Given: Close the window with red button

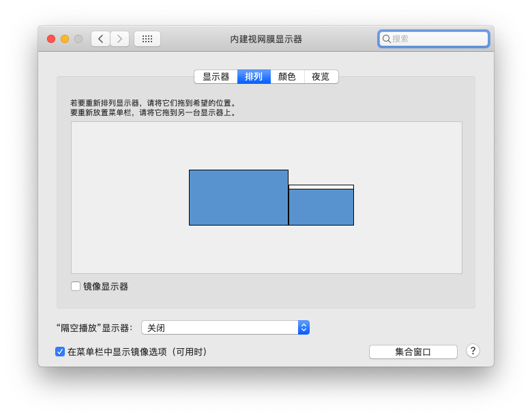Looking at the screenshot, I should (x=51, y=39).
